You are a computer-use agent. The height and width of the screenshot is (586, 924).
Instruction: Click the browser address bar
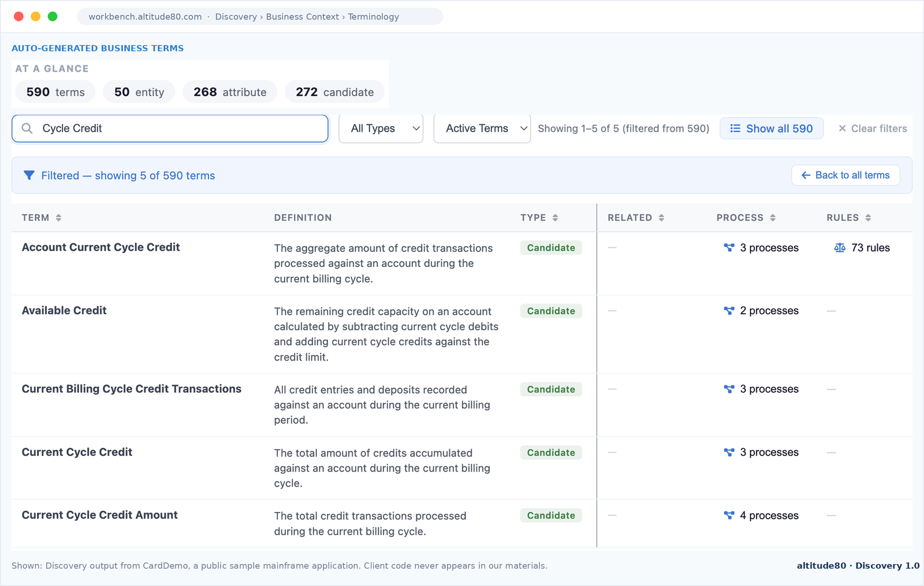260,16
